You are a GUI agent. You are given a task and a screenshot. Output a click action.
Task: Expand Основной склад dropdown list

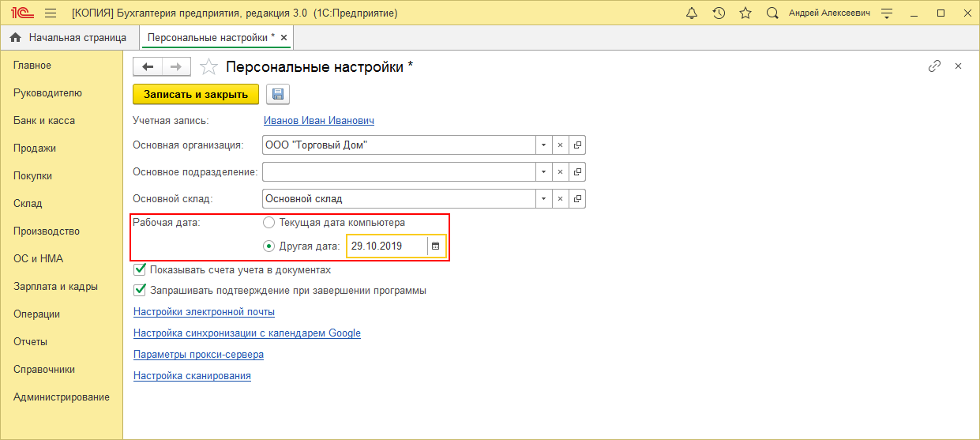click(543, 198)
